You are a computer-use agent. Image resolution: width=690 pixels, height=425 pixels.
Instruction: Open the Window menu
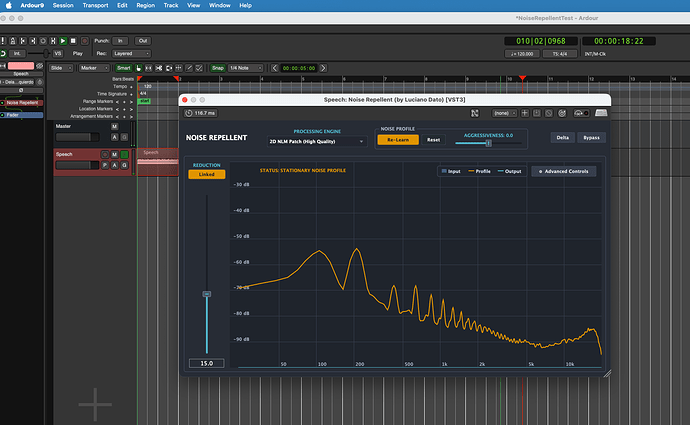pyautogui.click(x=219, y=5)
